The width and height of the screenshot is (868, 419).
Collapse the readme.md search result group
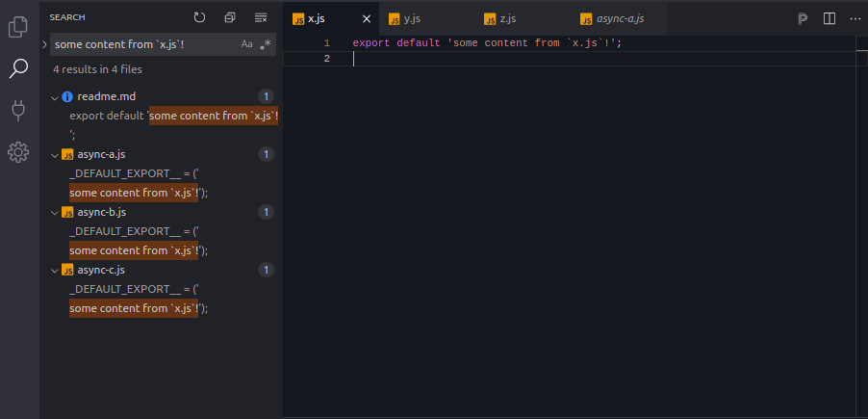55,96
